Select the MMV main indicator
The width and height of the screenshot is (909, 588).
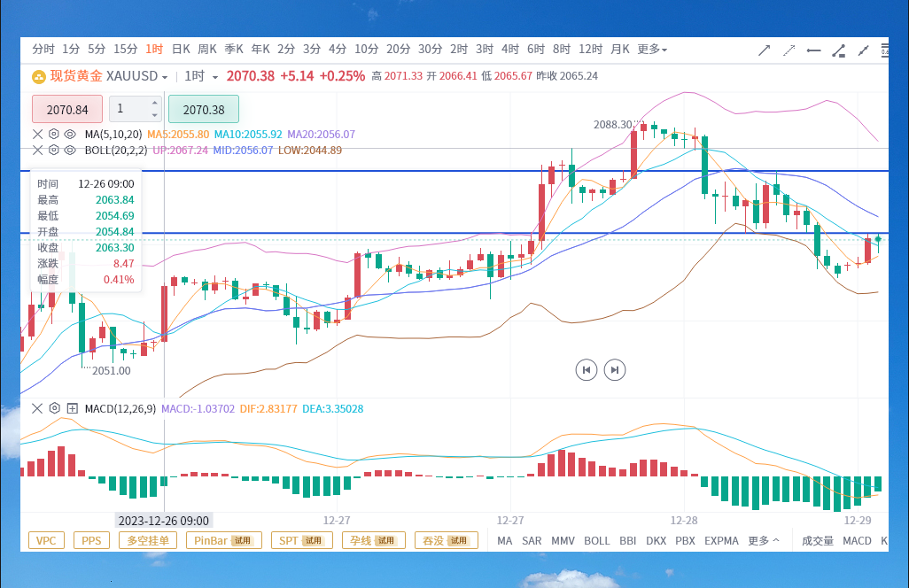tap(563, 540)
